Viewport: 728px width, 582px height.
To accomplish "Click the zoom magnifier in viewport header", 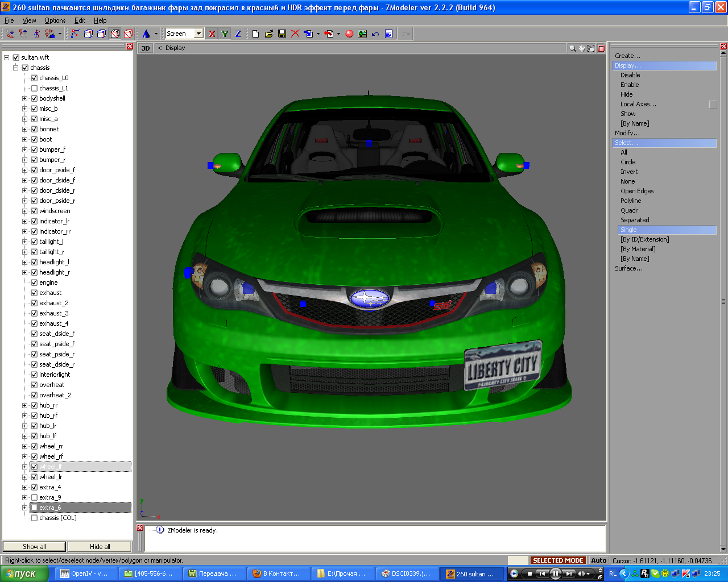I will click(x=572, y=48).
